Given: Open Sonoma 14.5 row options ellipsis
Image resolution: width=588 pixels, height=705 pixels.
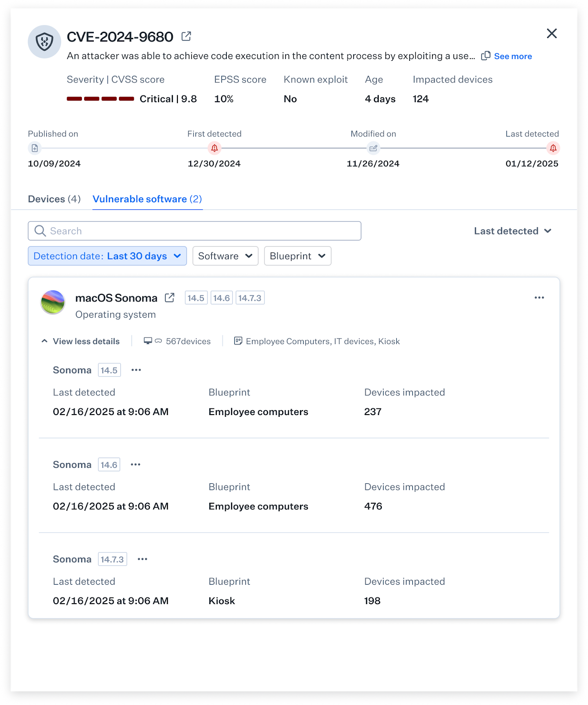Looking at the screenshot, I should (x=136, y=370).
